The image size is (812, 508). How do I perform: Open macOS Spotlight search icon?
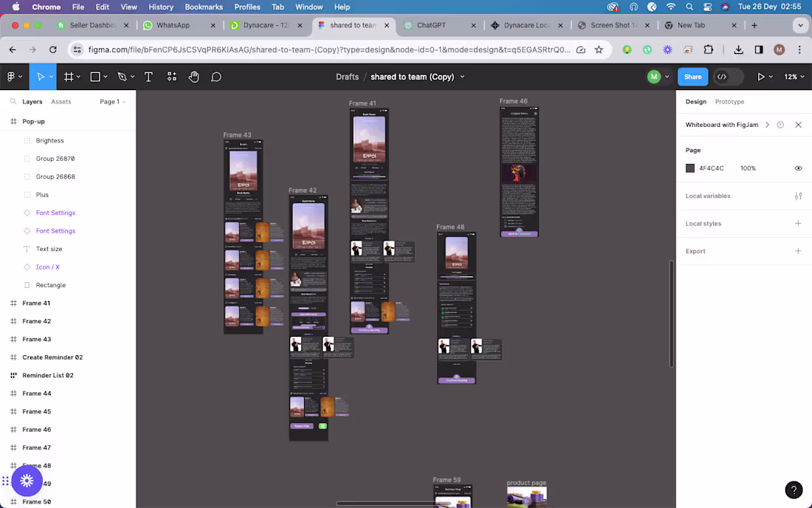coord(689,7)
